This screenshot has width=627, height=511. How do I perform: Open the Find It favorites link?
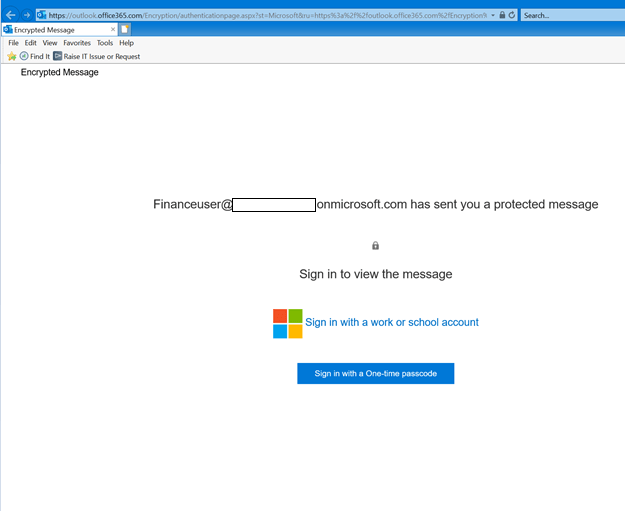click(x=35, y=56)
